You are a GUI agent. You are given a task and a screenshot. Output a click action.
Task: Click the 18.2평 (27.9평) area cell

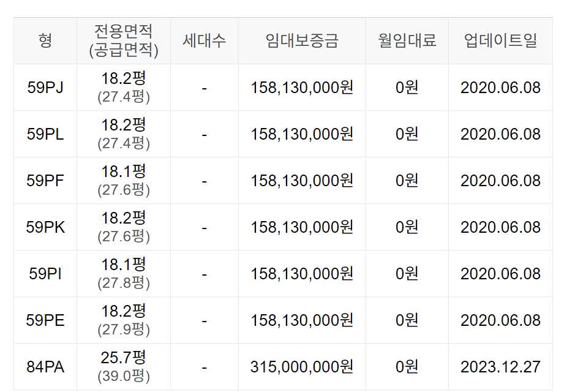pyautogui.click(x=123, y=320)
